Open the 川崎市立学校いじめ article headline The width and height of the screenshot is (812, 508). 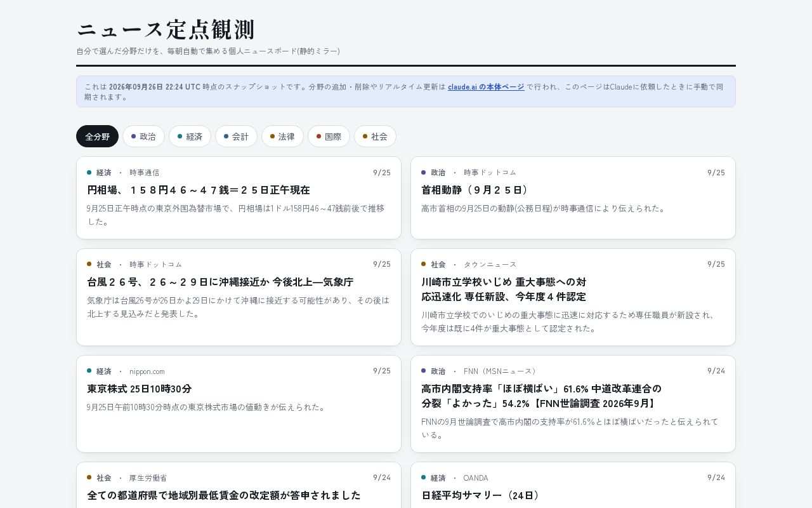504,289
